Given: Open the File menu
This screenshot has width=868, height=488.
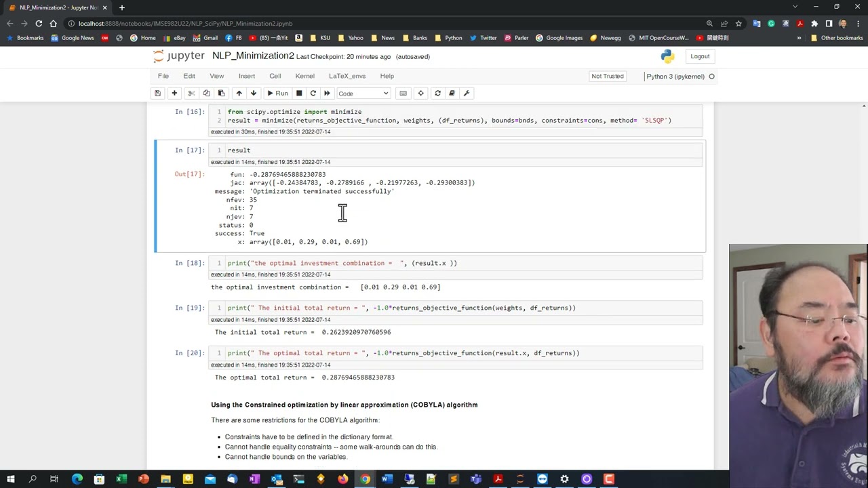Looking at the screenshot, I should tap(163, 76).
